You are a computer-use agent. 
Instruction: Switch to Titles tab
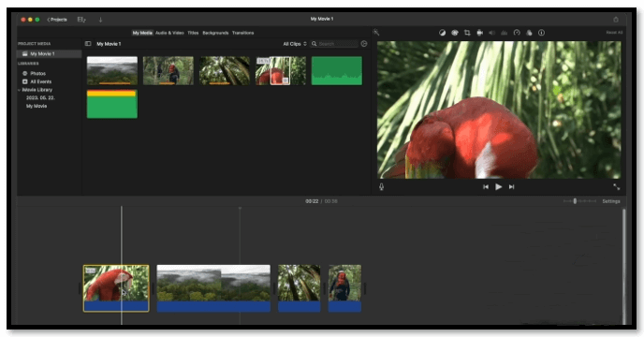[x=193, y=33]
